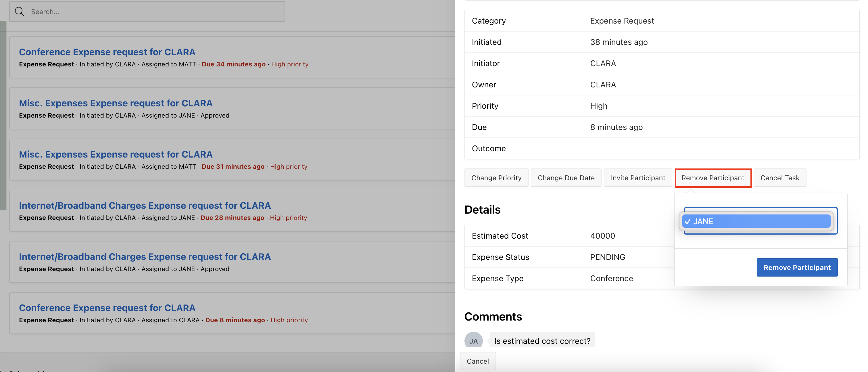Open Misc. Expenses request due 31 minutes ago
Viewport: 868px width, 372px height.
click(x=116, y=154)
